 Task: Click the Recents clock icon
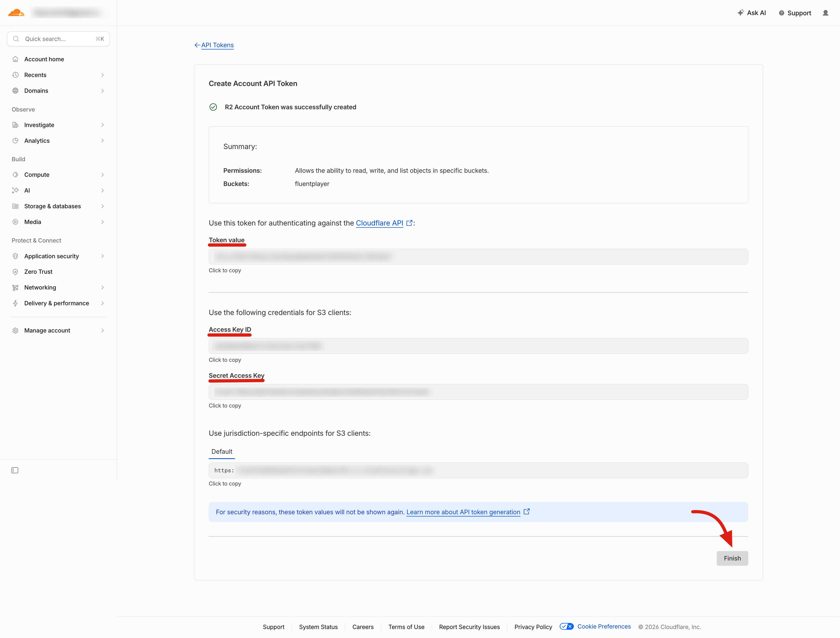(15, 75)
